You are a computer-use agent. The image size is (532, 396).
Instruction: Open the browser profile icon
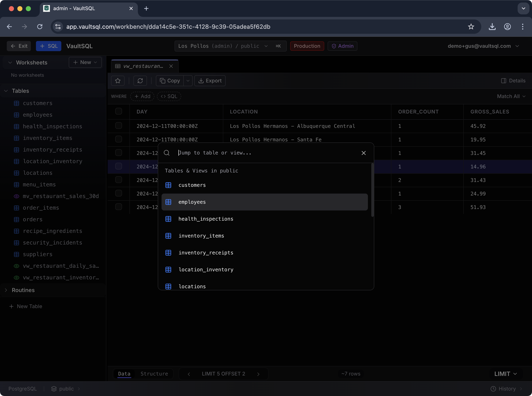(507, 27)
